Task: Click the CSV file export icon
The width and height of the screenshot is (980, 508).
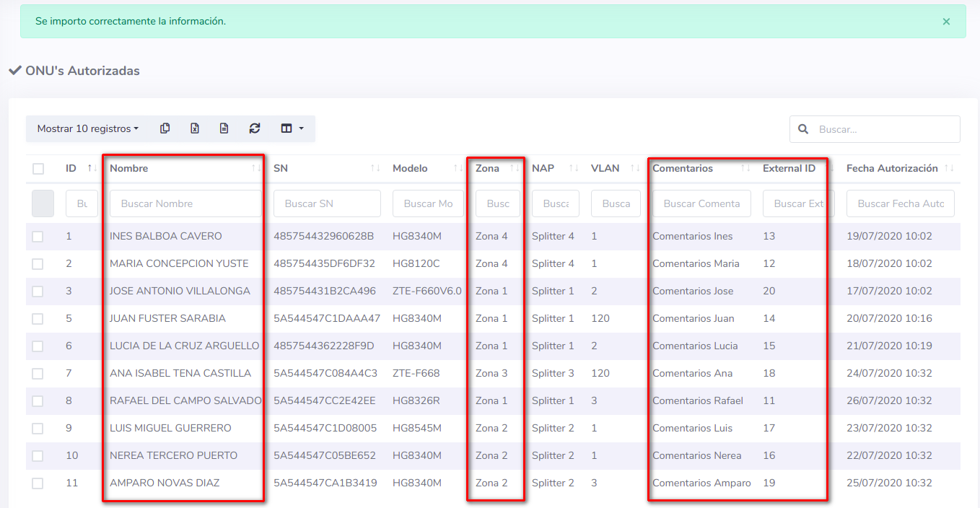Action: 224,128
